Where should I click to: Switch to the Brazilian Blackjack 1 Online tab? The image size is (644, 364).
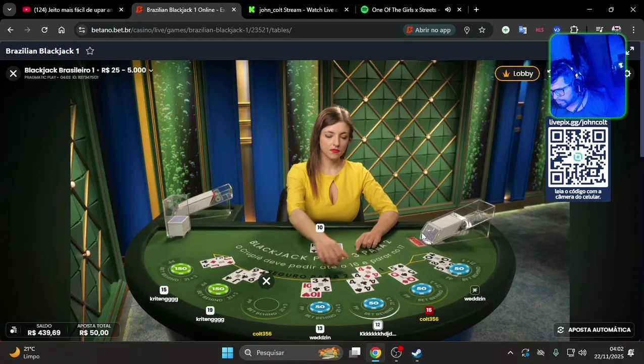[x=185, y=10]
